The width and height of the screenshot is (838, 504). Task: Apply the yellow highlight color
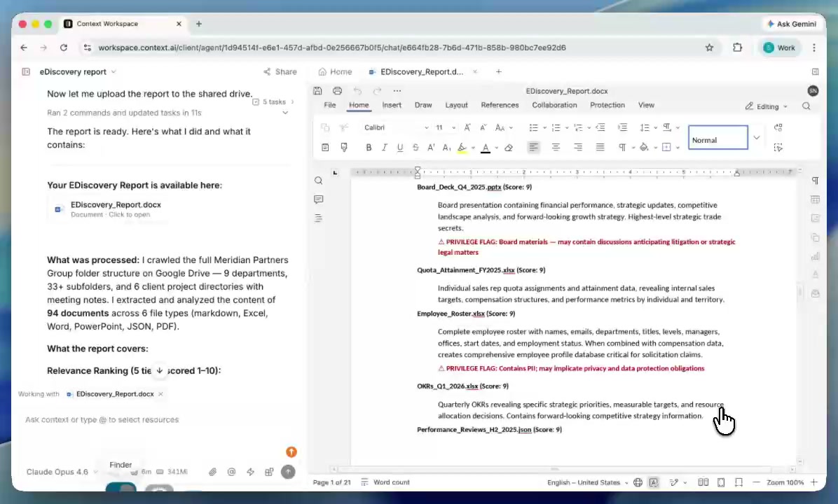[x=462, y=148]
